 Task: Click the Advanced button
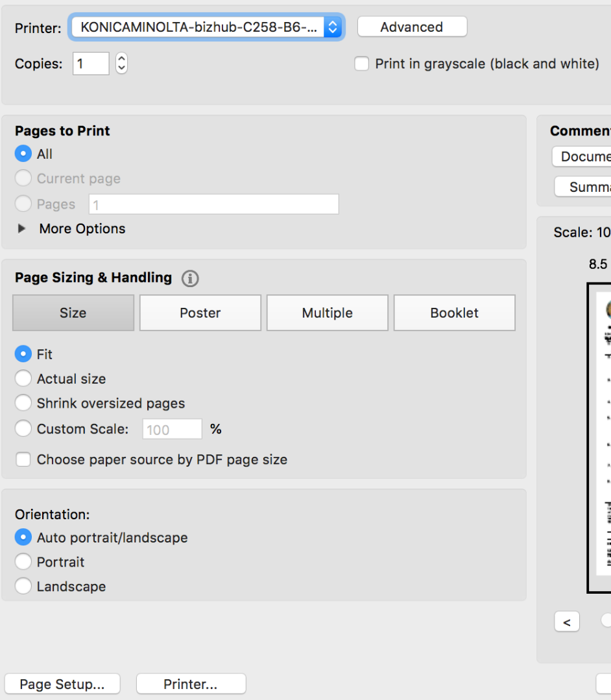[x=412, y=27]
